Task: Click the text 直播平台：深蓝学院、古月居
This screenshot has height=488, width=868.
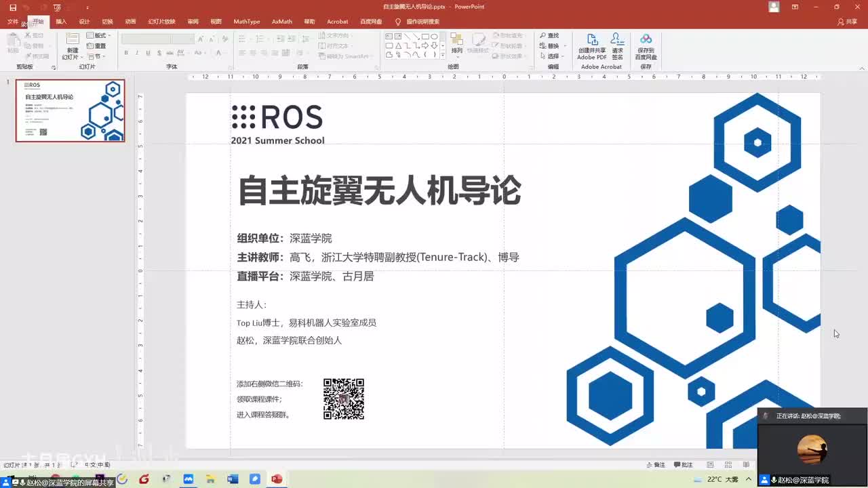Action: click(x=305, y=277)
